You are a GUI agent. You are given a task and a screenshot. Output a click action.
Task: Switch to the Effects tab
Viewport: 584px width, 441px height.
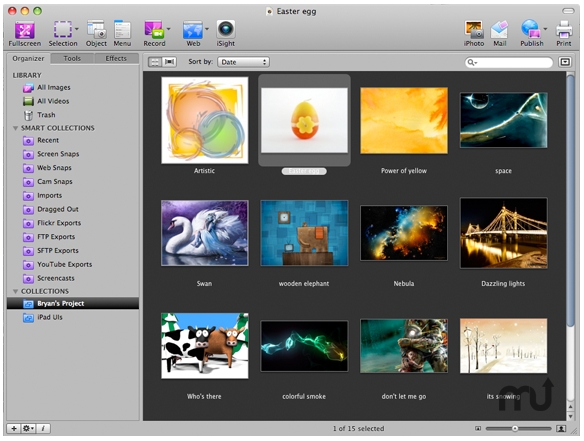116,58
